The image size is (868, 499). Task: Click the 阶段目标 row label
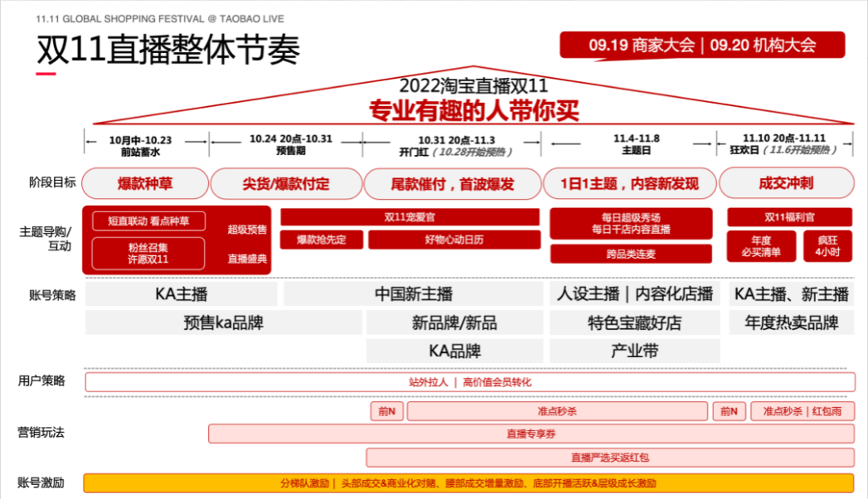click(52, 182)
